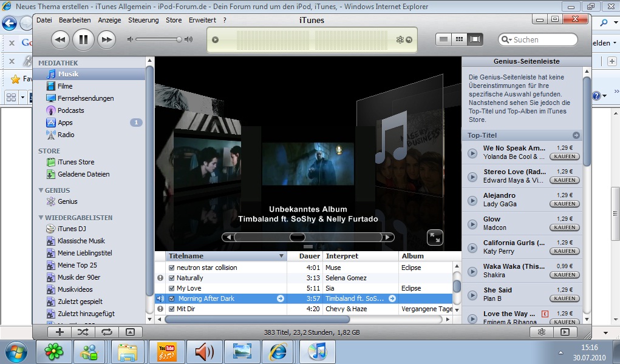Open the Anzeige menu
This screenshot has height=364, width=620.
coord(109,20)
